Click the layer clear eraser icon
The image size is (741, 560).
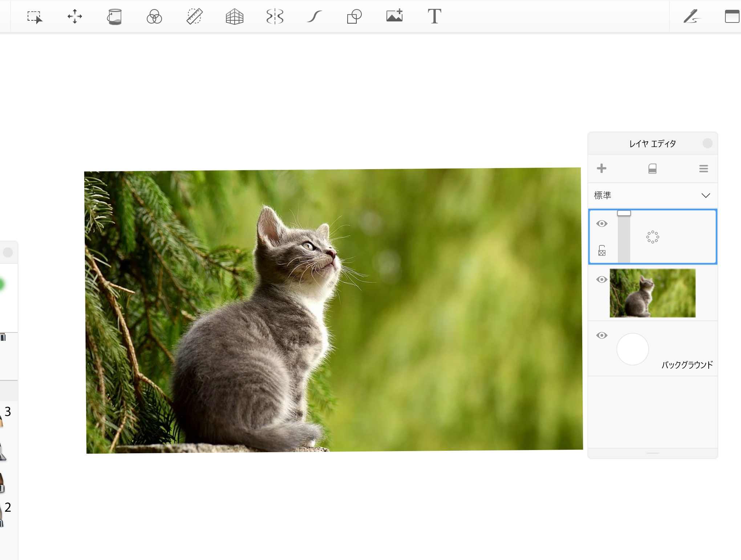click(652, 169)
